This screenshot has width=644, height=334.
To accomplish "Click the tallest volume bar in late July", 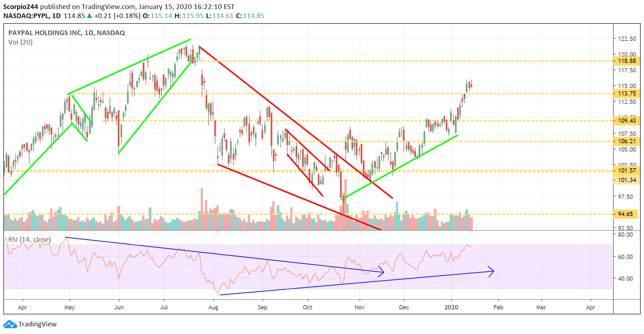I will [x=202, y=209].
